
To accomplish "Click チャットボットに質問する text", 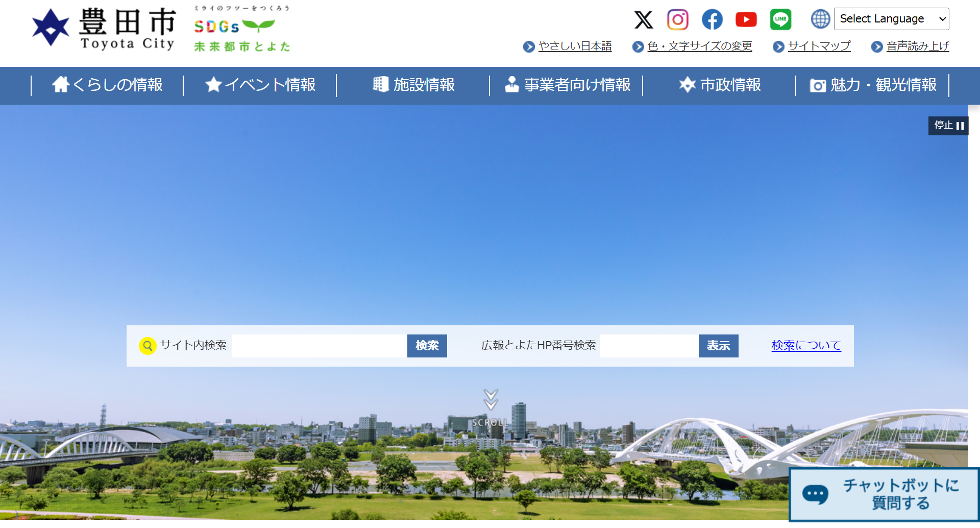I will click(901, 494).
